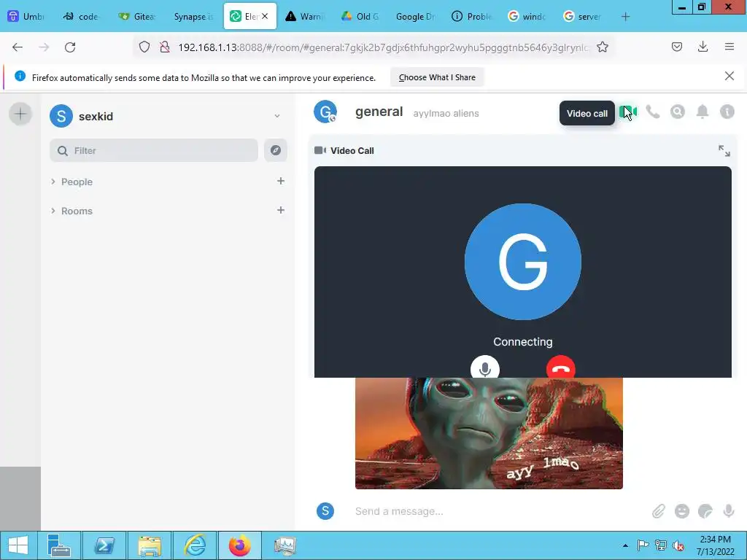Open the emoji picker
This screenshot has height=560, width=747.
pyautogui.click(x=682, y=511)
